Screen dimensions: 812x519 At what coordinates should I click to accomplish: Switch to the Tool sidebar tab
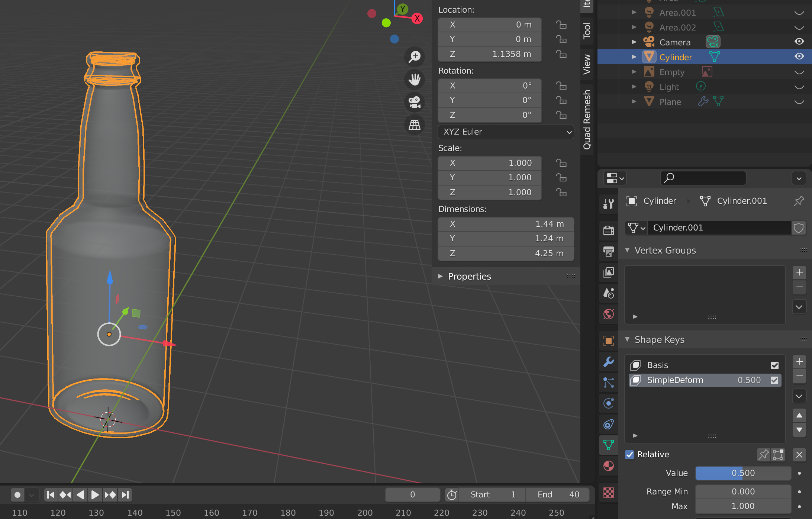pyautogui.click(x=587, y=30)
